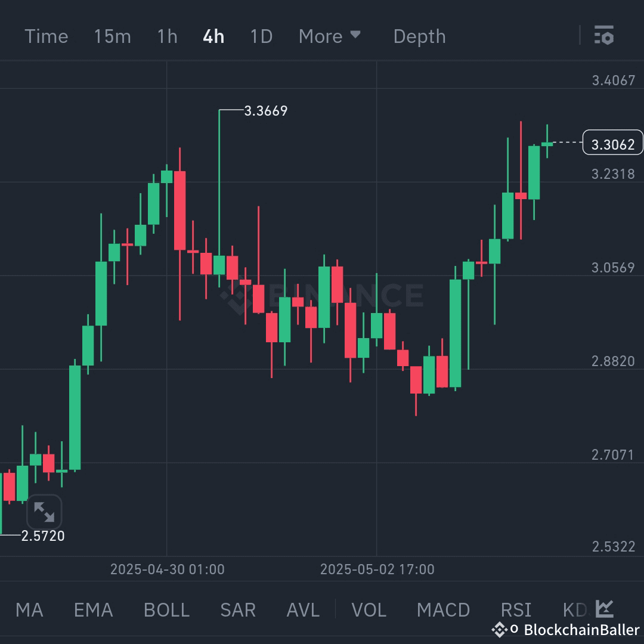Switch to the 1h interval
Screen dimensions: 644x644
click(166, 36)
